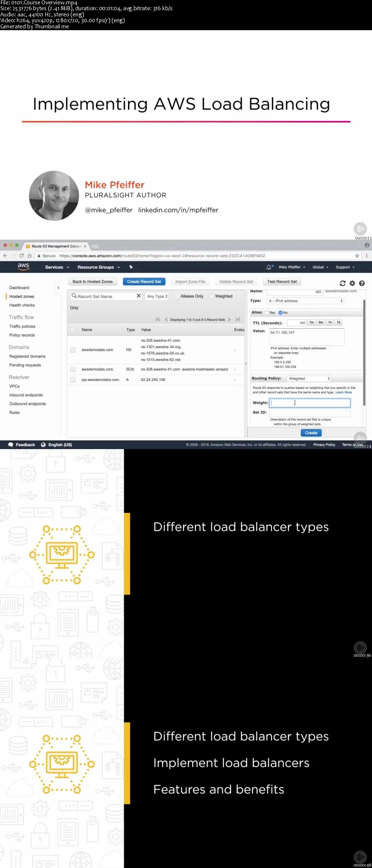Open Traffic policies in the sidebar
This screenshot has width=372, height=868.
[x=22, y=326]
